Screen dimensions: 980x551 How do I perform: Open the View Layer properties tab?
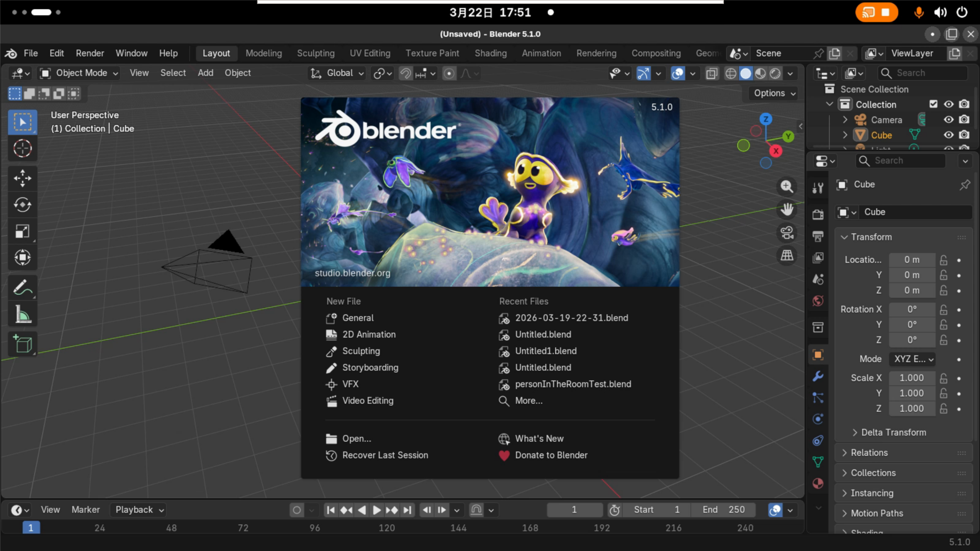818,258
